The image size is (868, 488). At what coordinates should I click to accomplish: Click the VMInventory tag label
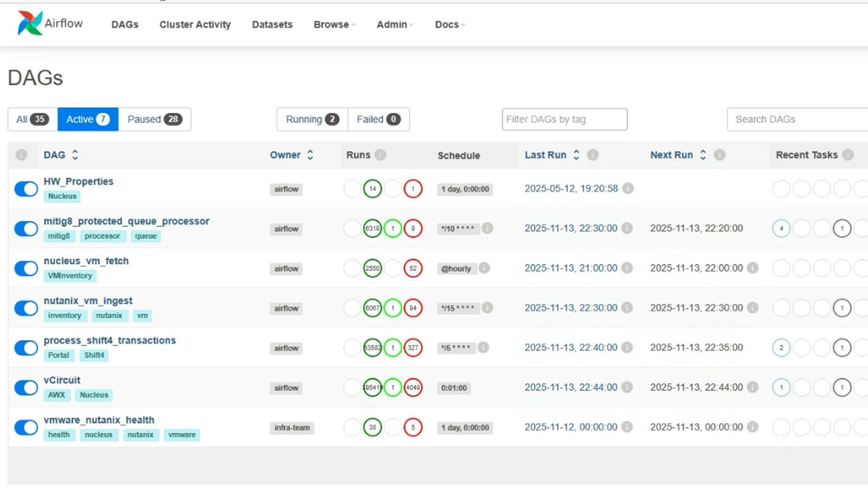(x=70, y=276)
